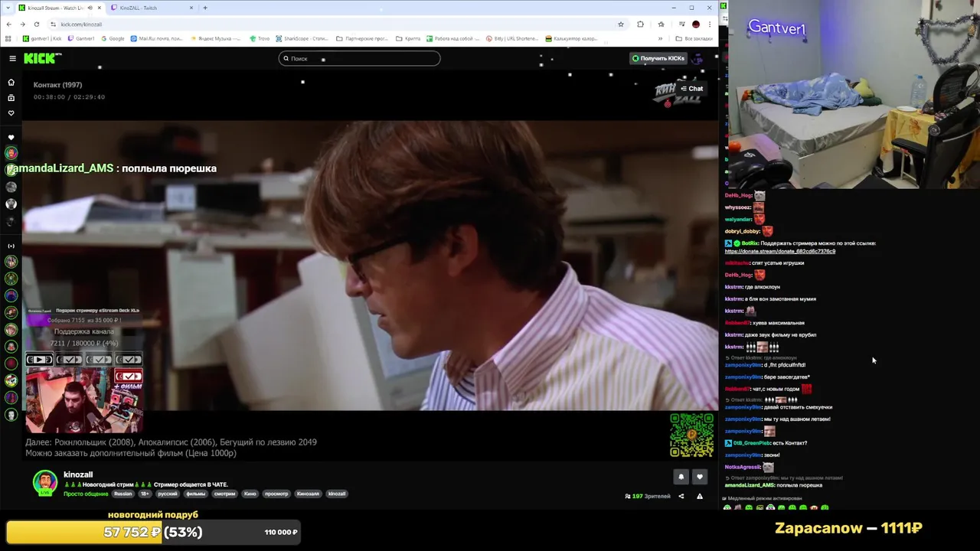This screenshot has height=551, width=980.
Task: Expand the Партнерские прог... bookmark folder
Action: 361,38
